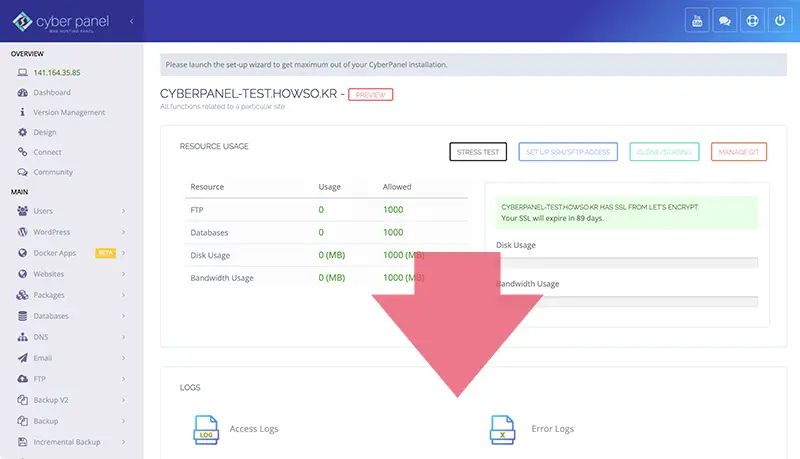The height and width of the screenshot is (459, 800).
Task: Click the Backup V2 copy icon
Action: pyautogui.click(x=22, y=400)
